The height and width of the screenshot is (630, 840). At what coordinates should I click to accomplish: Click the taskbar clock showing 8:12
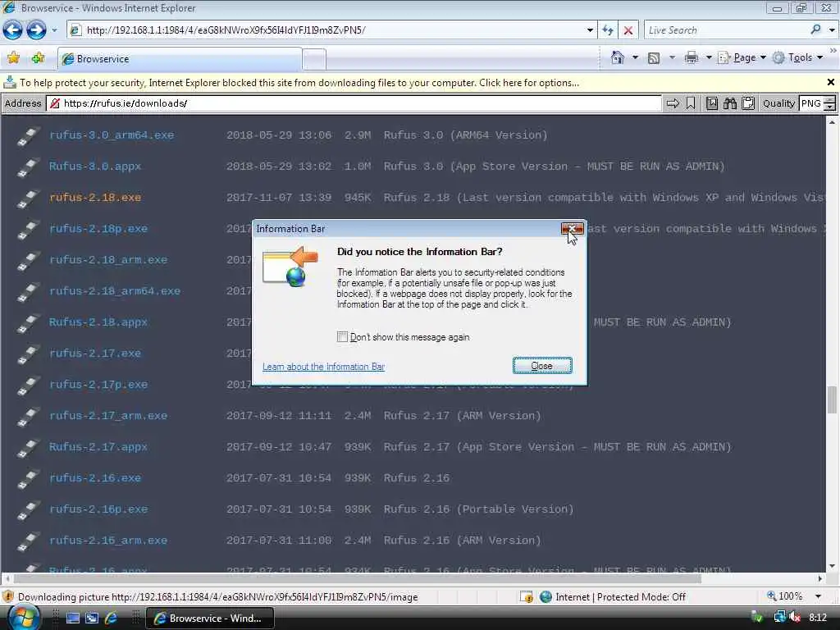[818, 618]
